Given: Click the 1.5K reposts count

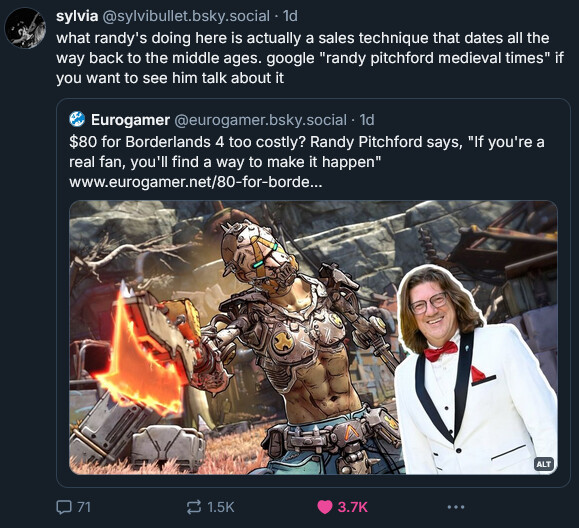Looking at the screenshot, I should 221,507.
